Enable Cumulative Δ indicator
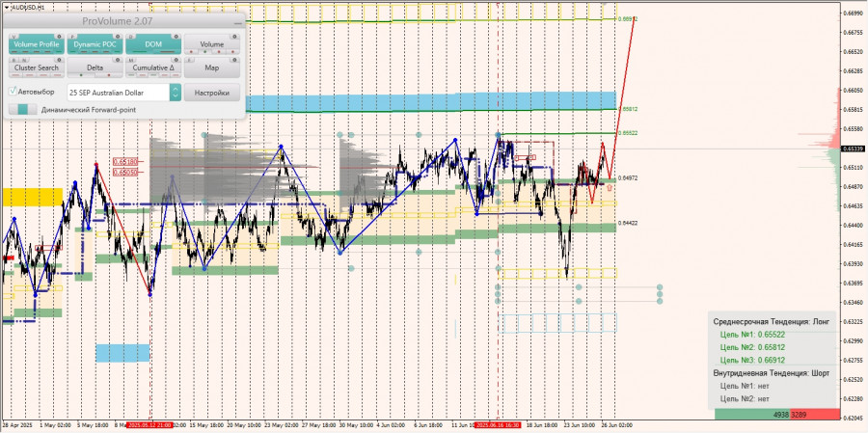Viewport: 868px width, 433px height. [153, 68]
